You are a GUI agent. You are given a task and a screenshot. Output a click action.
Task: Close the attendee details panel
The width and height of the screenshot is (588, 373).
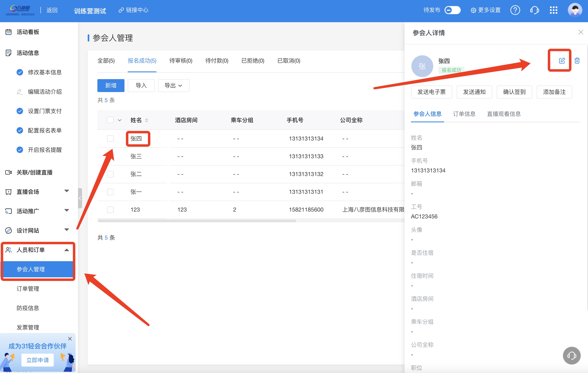coord(581,32)
